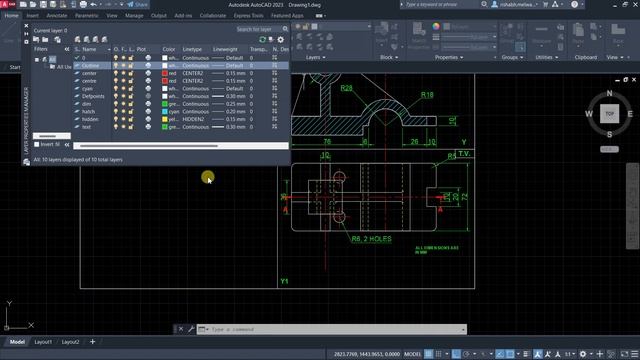Screen dimensions: 640x360
Task: Switch to the Layout2 tab
Action: [x=70, y=342]
